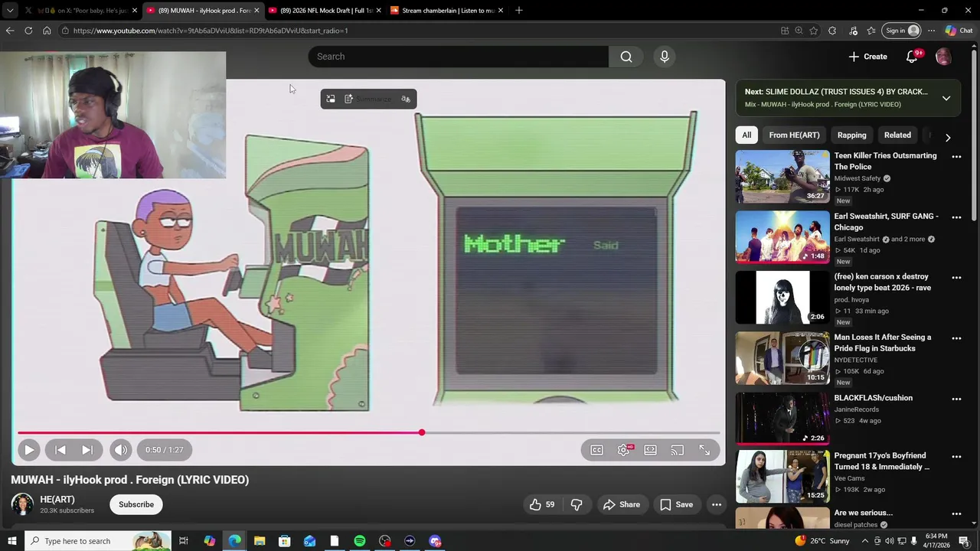Select the All filter chip
The height and width of the screenshot is (551, 980).
click(746, 135)
